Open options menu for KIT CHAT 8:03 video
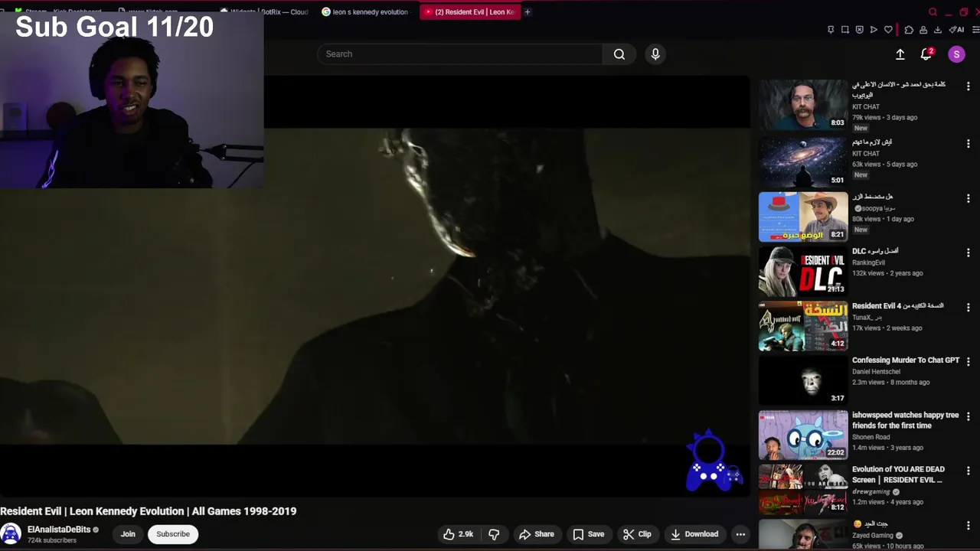980x551 pixels. 969,87
